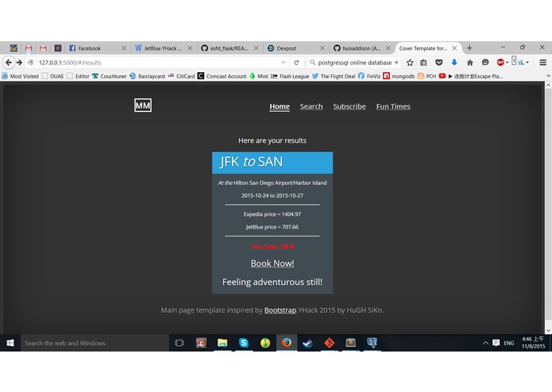552x392 pixels.
Task: Open the chat bubble toolbar icon
Action: (x=485, y=63)
